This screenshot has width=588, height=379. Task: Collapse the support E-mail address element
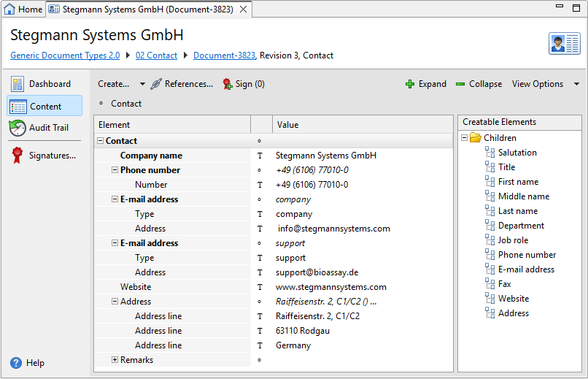click(115, 243)
